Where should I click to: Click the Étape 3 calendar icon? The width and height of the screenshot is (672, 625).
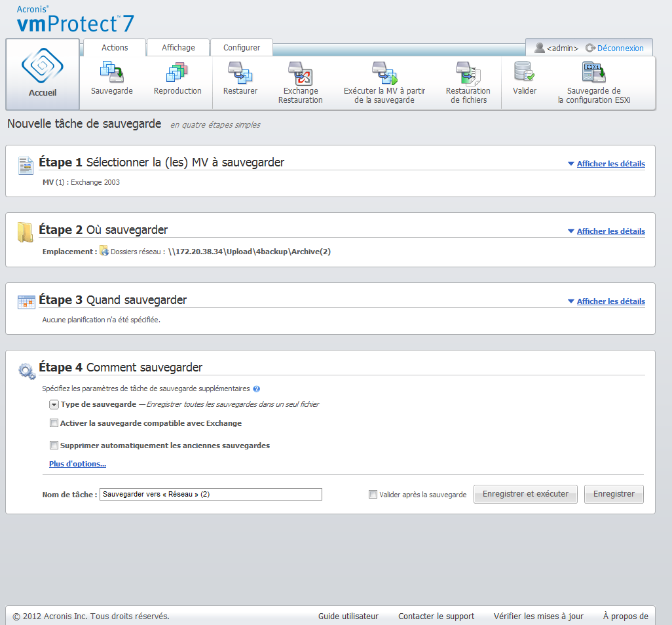click(26, 302)
